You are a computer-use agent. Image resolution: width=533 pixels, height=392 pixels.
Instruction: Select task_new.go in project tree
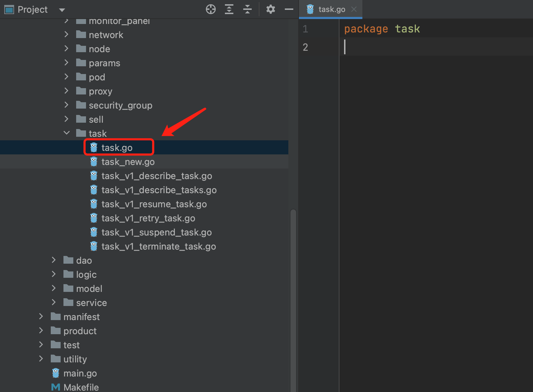tap(128, 162)
